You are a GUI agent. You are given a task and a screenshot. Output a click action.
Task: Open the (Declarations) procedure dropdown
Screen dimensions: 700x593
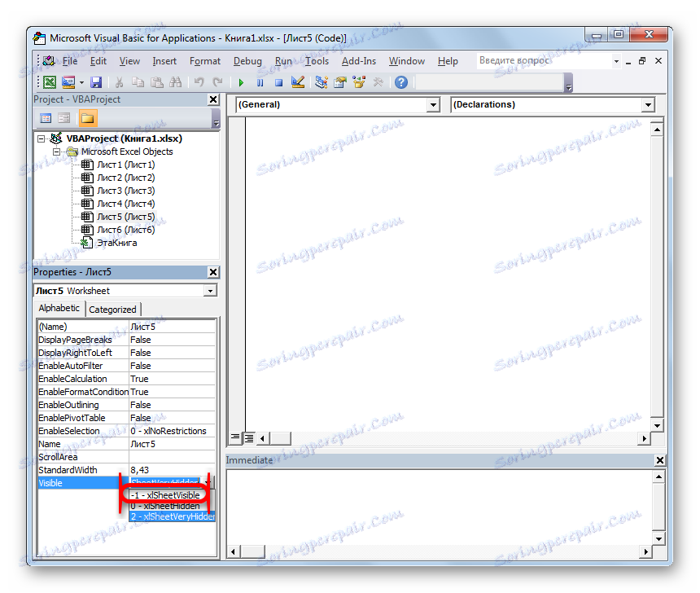648,105
